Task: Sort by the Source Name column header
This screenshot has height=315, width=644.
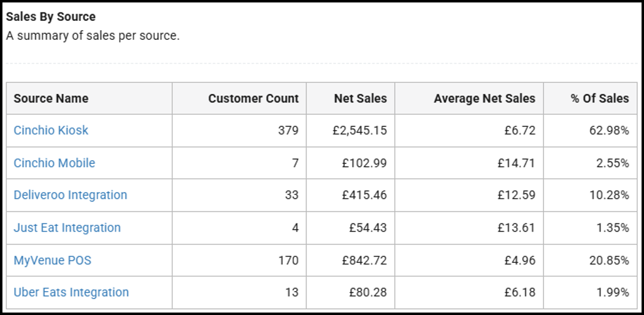Action: 51,98
